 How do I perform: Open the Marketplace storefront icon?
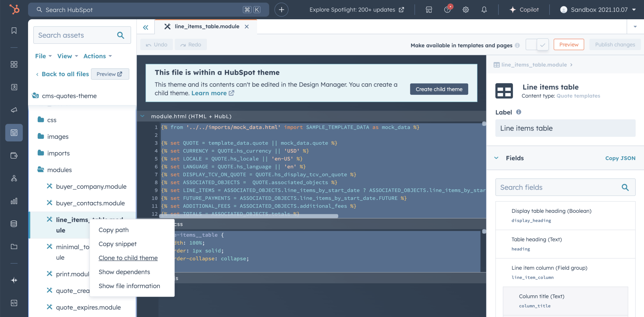[x=429, y=10]
